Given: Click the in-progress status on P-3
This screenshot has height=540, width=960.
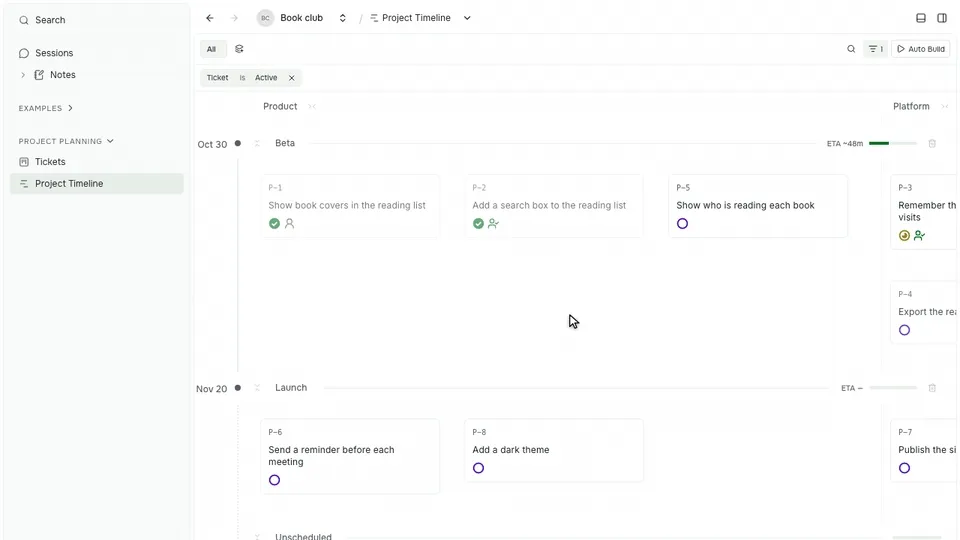Looking at the screenshot, I should 904,236.
